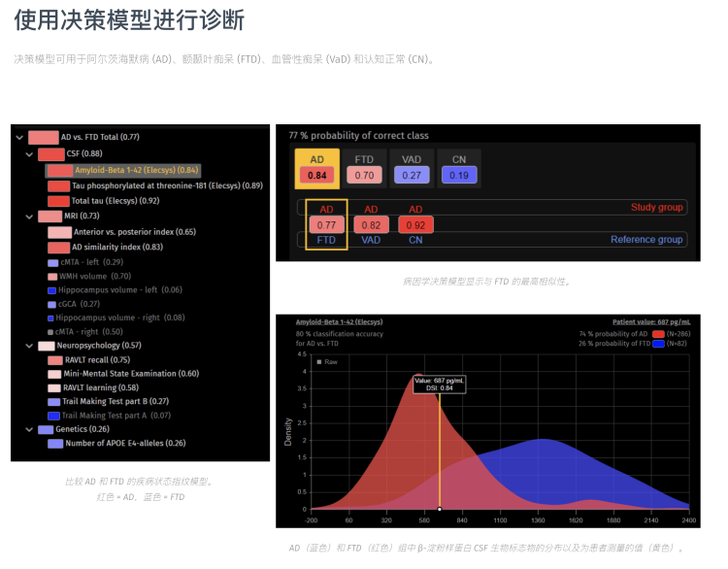
Task: Select Trail Making Test part B row
Action: point(108,402)
